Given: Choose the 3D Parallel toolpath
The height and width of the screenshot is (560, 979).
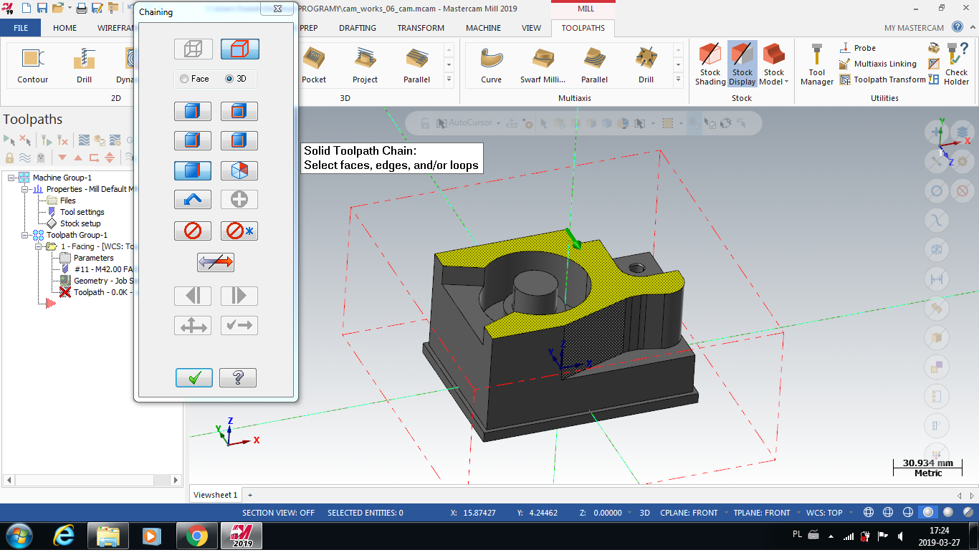Looking at the screenshot, I should coord(417,64).
